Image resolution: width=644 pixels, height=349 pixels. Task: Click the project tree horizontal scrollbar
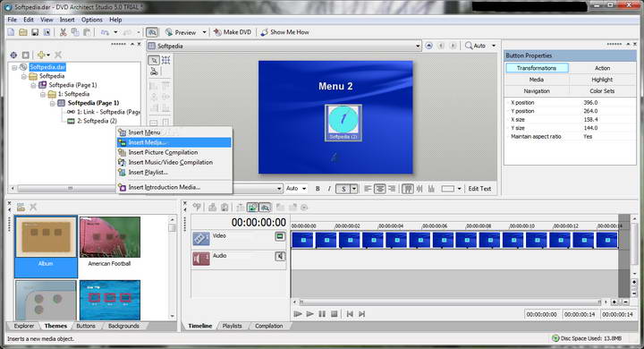70,188
